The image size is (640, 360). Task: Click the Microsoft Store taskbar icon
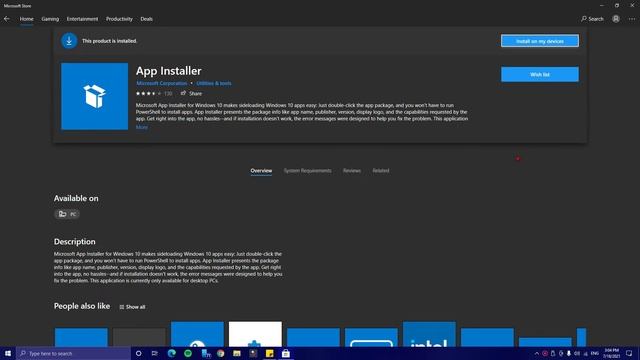(x=286, y=353)
